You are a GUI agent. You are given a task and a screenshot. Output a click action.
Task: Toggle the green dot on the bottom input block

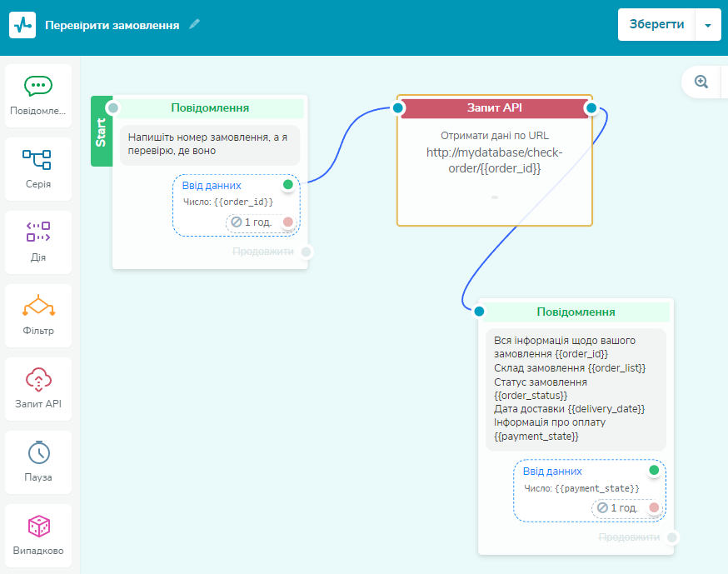click(655, 471)
